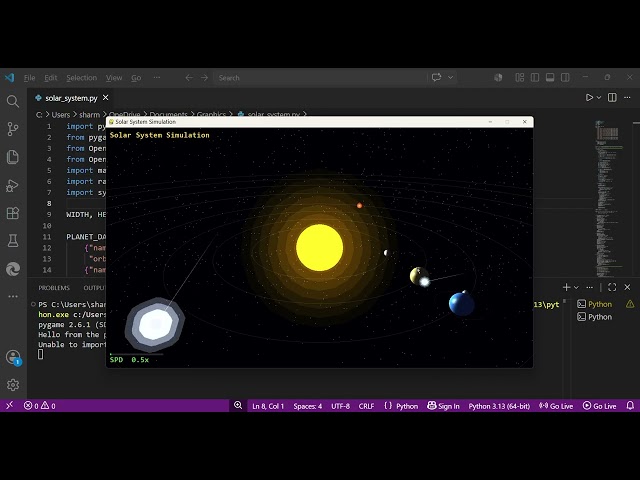Open Run and Debug view
Viewport: 640px width, 480px height.
[13, 185]
